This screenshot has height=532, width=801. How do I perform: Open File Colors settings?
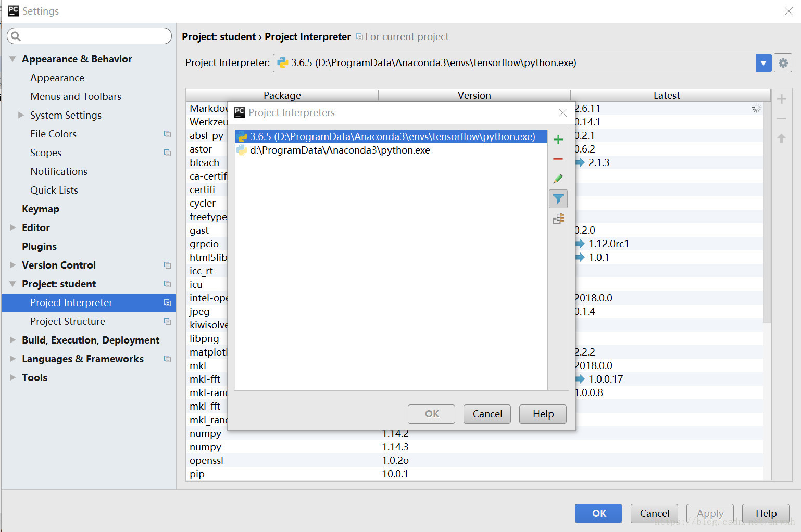53,134
